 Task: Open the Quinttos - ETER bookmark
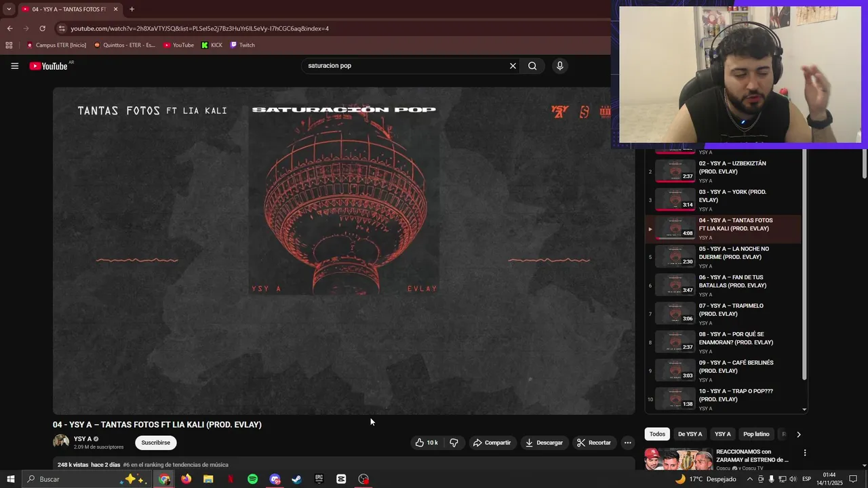pyautogui.click(x=125, y=45)
